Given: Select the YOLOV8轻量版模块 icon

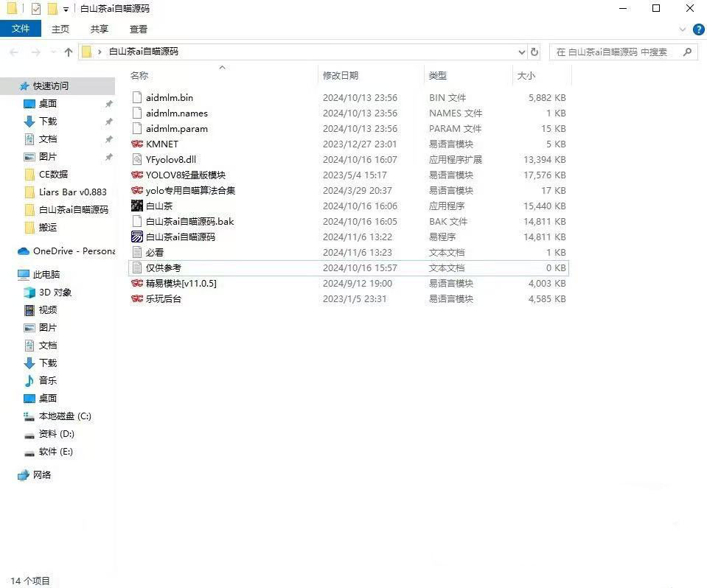Looking at the screenshot, I should tap(137, 175).
